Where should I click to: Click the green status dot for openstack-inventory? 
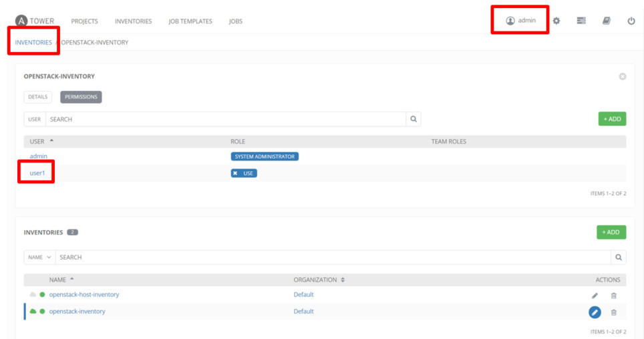pos(42,312)
